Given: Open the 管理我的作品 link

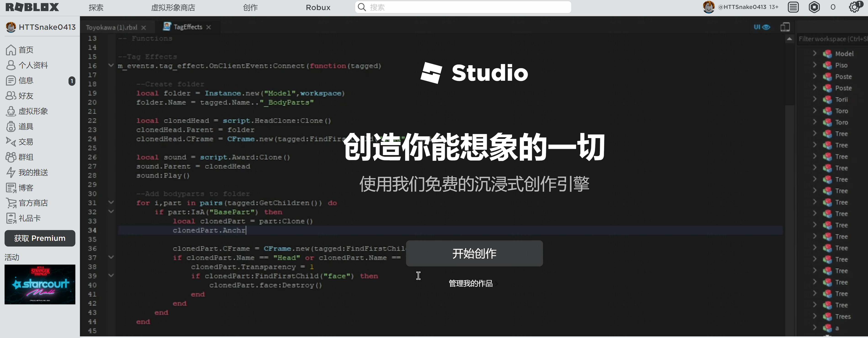Looking at the screenshot, I should click(471, 283).
